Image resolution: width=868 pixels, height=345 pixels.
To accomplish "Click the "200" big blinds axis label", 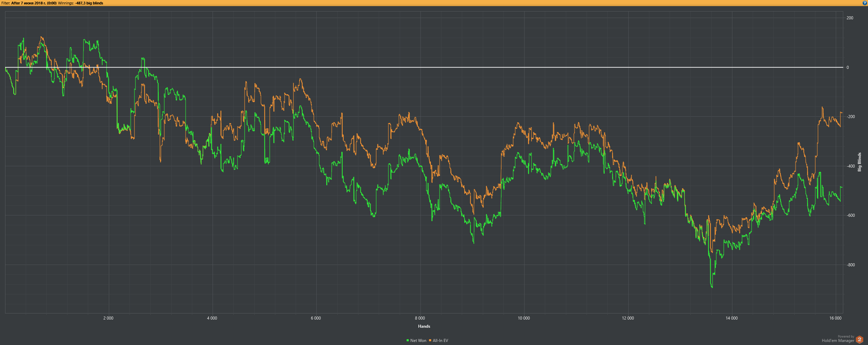I will pyautogui.click(x=850, y=18).
